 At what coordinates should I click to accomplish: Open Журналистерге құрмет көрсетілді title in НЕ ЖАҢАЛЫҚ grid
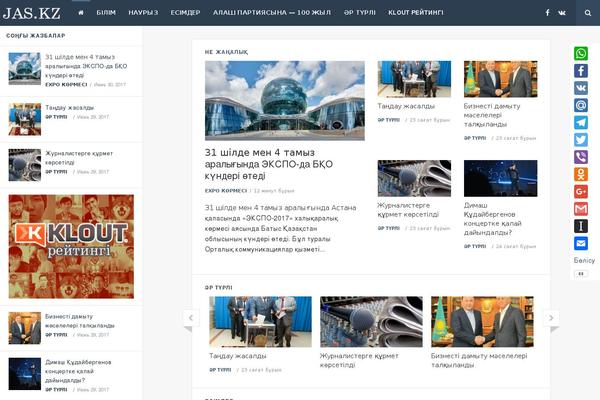pos(408,210)
